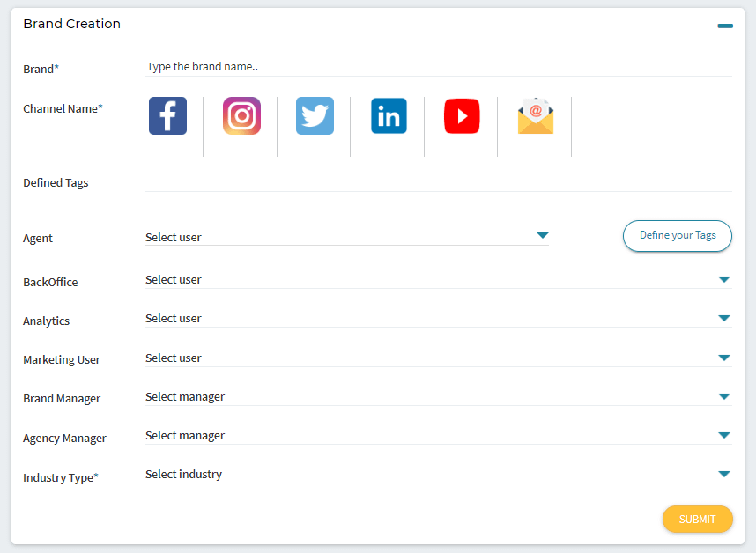Image resolution: width=756 pixels, height=553 pixels.
Task: Click the Industry Type* label
Action: (x=61, y=478)
